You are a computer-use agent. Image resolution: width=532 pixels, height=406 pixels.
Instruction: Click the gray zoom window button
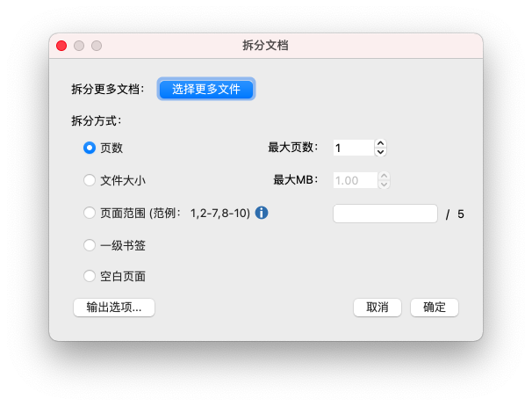[x=97, y=46]
